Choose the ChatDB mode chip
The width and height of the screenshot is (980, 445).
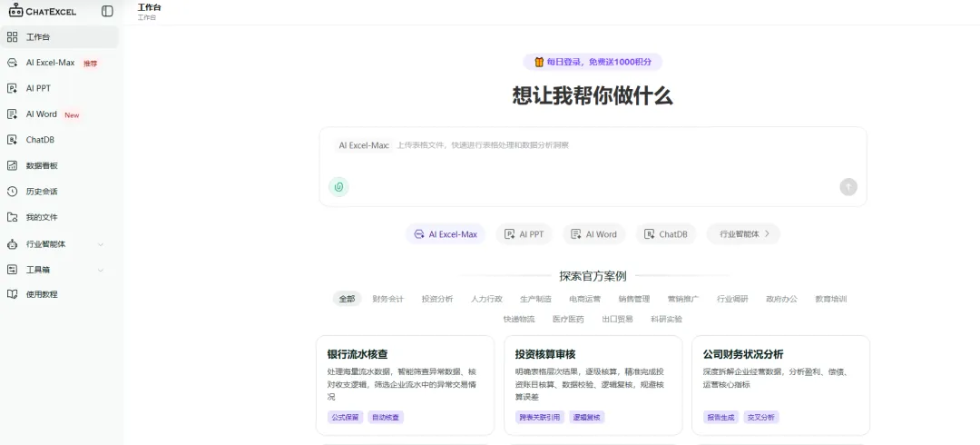(x=666, y=234)
